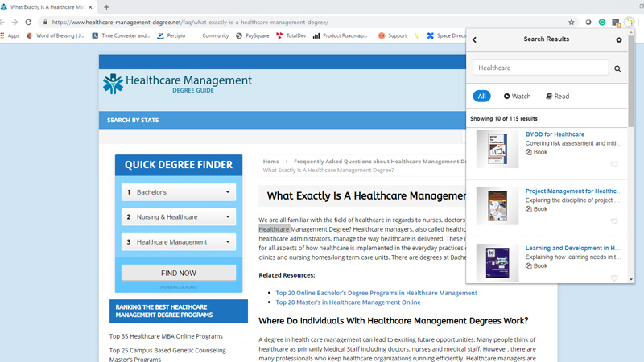
Task: Open the extension icon with orange badge
Action: [616, 23]
